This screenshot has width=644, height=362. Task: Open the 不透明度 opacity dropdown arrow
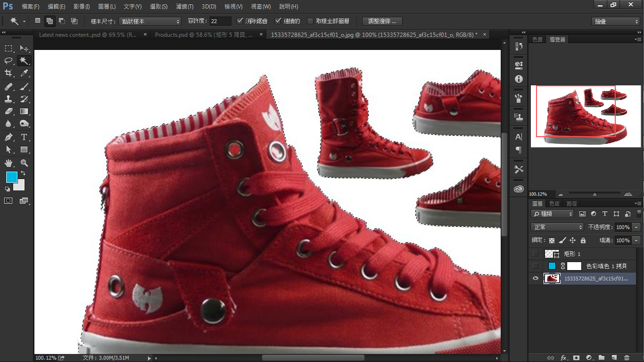(636, 227)
